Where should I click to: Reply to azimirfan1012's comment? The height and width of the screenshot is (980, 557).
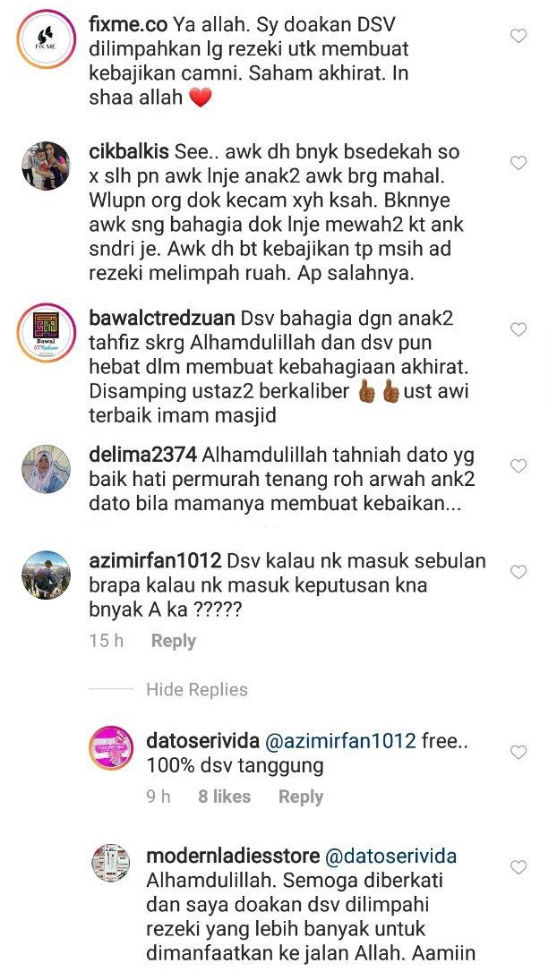[x=174, y=641]
